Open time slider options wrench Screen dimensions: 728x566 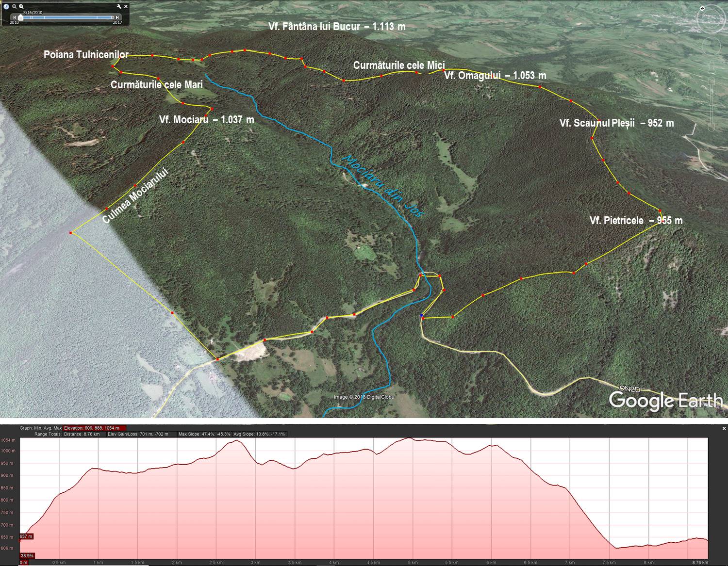click(x=119, y=6)
